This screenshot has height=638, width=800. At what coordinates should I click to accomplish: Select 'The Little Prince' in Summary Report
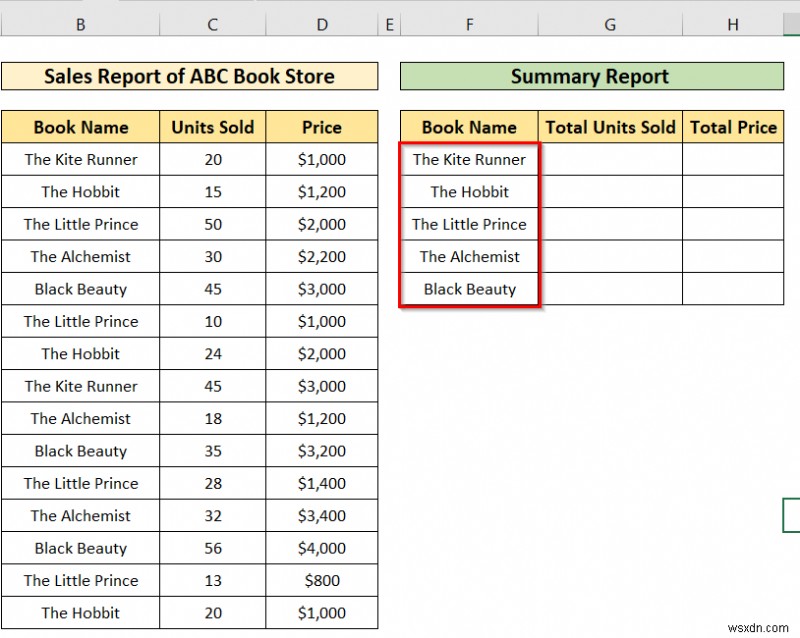coord(469,224)
